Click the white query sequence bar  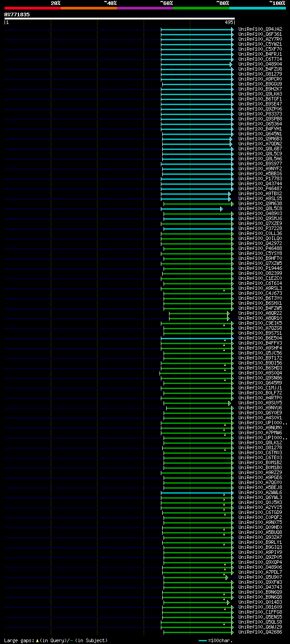coord(120,19)
